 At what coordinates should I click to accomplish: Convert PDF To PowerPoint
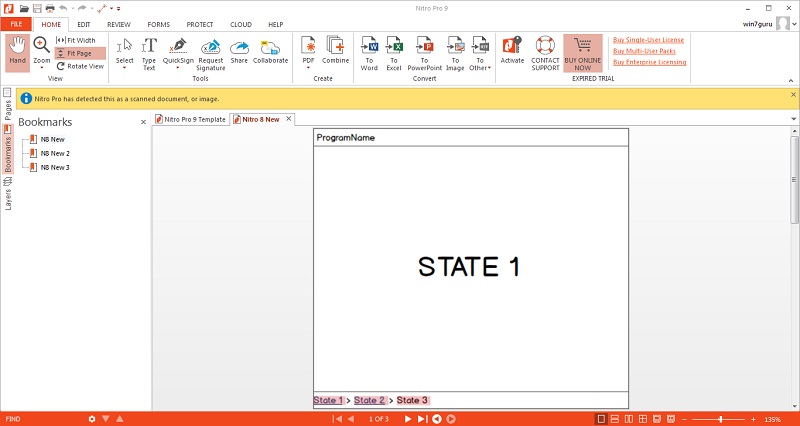point(424,53)
